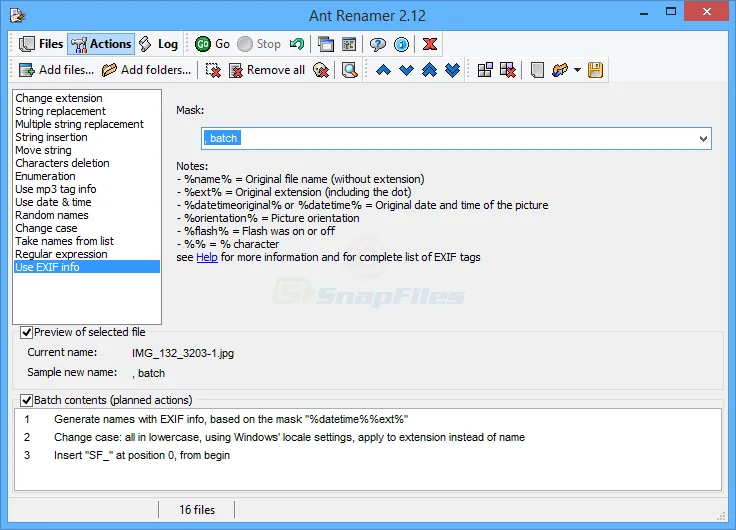The height and width of the screenshot is (530, 736).
Task: Click the open batch folder icon
Action: click(x=560, y=70)
